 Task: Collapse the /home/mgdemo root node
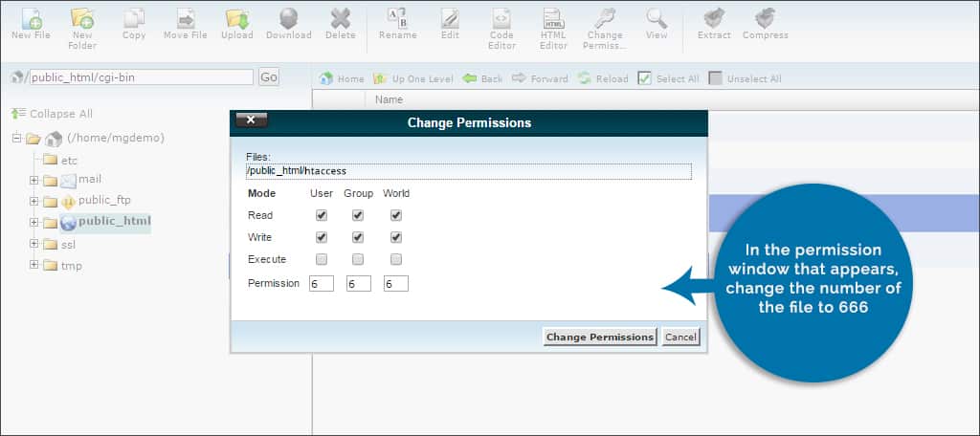(17, 138)
